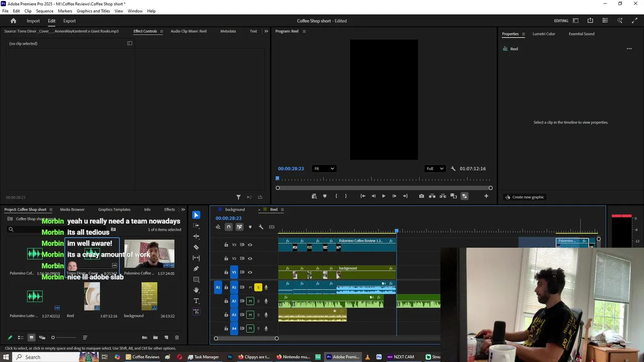Select the Type tool
This screenshot has height=362, width=644.
pyautogui.click(x=196, y=301)
